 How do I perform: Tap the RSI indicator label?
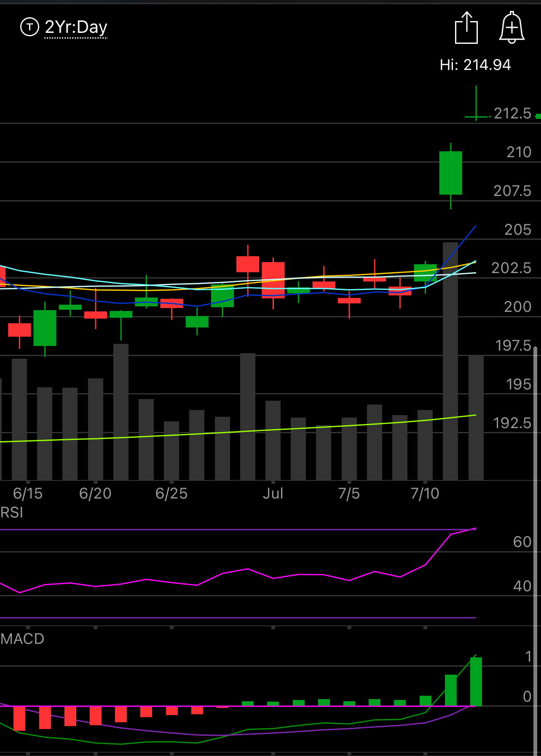[12, 512]
